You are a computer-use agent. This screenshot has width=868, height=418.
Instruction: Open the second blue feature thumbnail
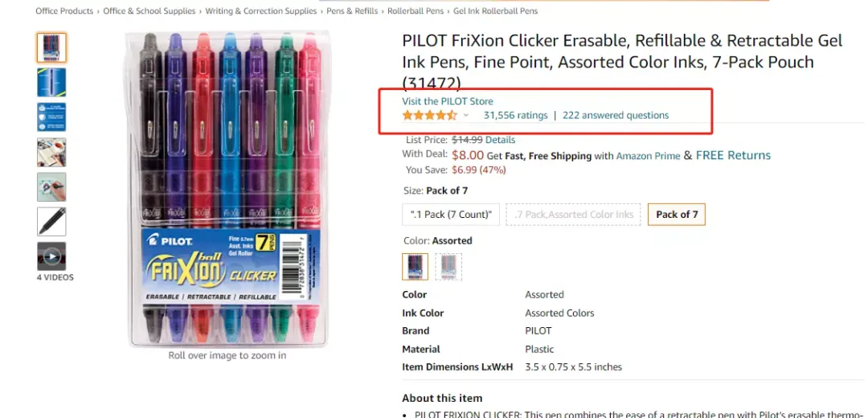pos(51,83)
